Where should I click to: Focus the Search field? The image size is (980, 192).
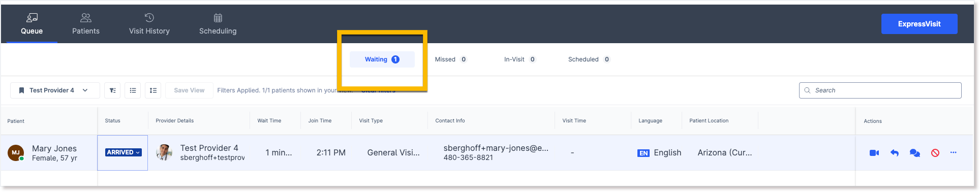coord(880,90)
